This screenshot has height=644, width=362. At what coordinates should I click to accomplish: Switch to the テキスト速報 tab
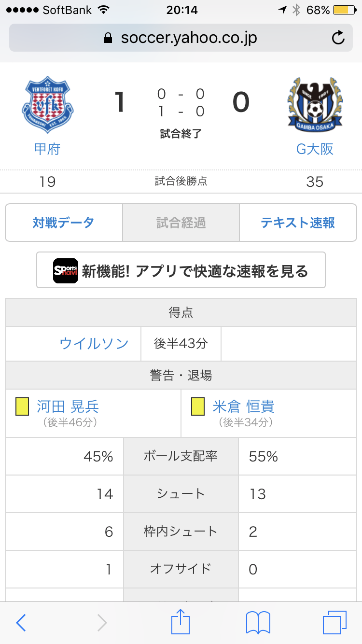(298, 223)
